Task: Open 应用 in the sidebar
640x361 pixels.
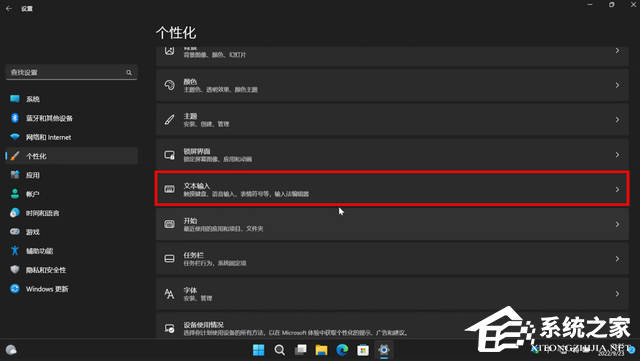Action: click(x=71, y=175)
